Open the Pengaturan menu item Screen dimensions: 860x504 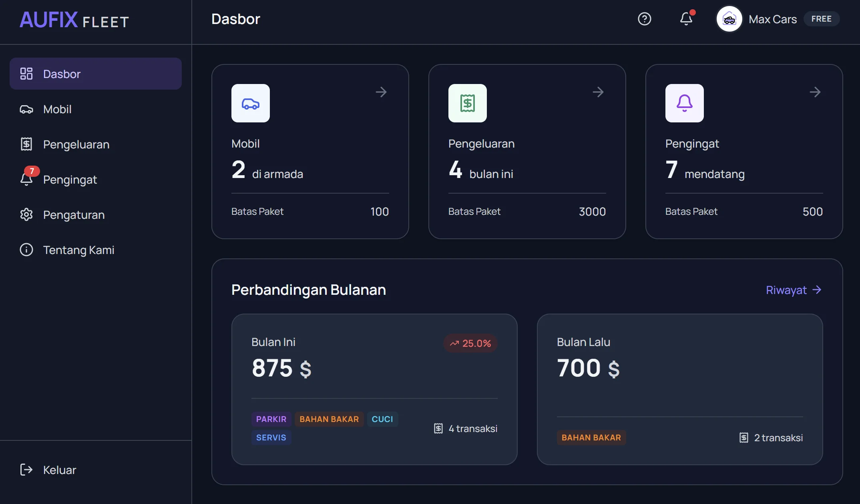click(96, 214)
